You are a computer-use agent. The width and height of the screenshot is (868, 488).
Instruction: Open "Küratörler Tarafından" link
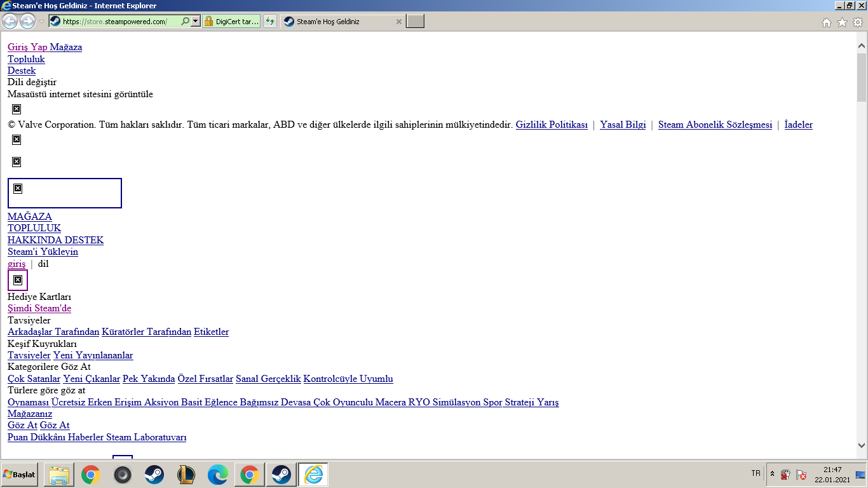tap(146, 332)
